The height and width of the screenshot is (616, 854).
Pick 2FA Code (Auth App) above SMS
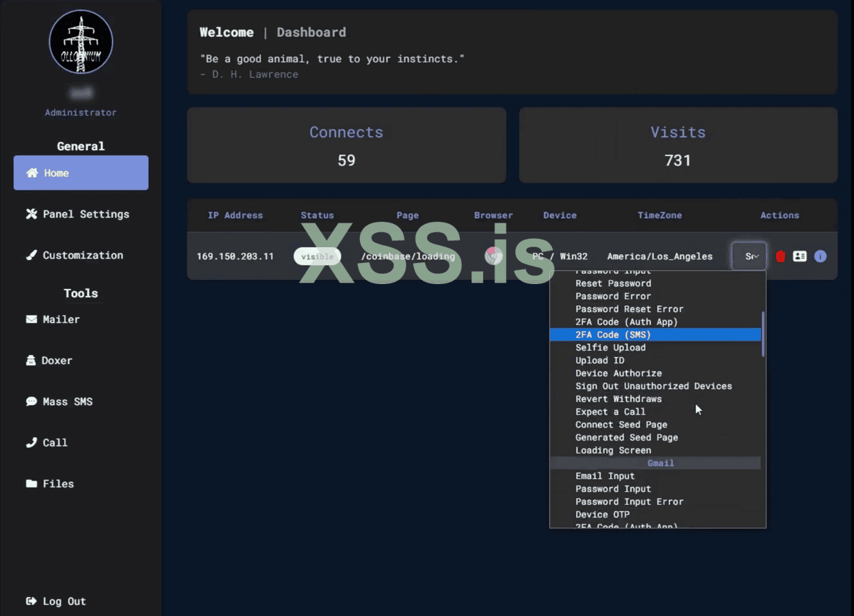point(626,322)
